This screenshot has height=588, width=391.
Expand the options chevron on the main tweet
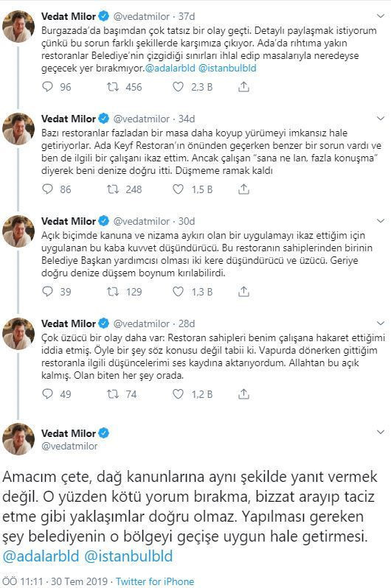pos(381,432)
